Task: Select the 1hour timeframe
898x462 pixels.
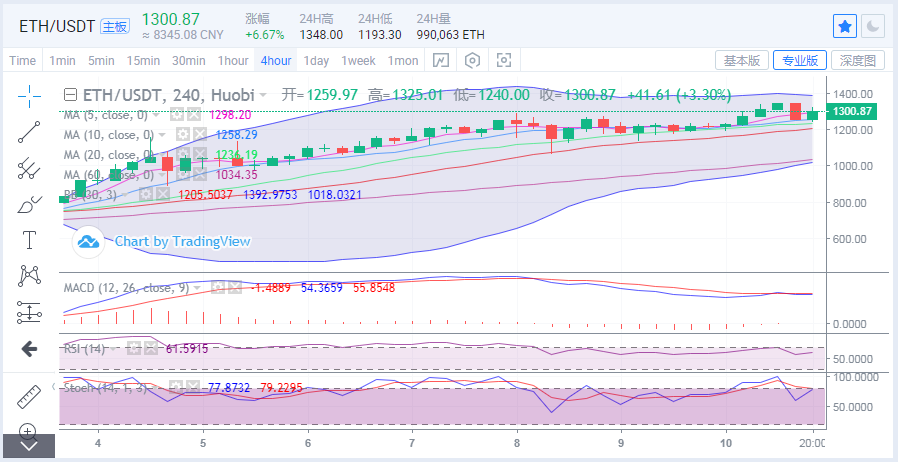Action: click(x=233, y=61)
